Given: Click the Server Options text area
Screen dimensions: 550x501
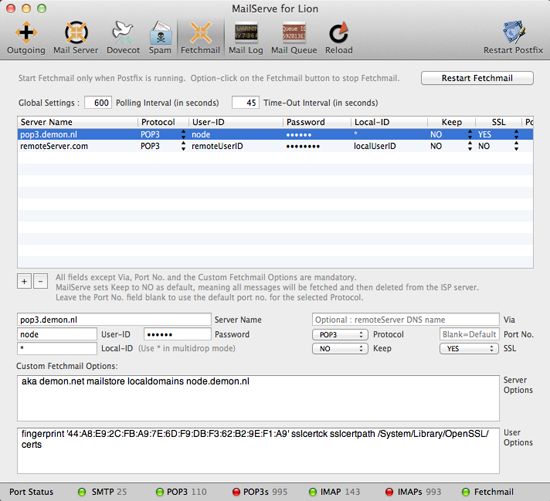Looking at the screenshot, I should tap(258, 398).
